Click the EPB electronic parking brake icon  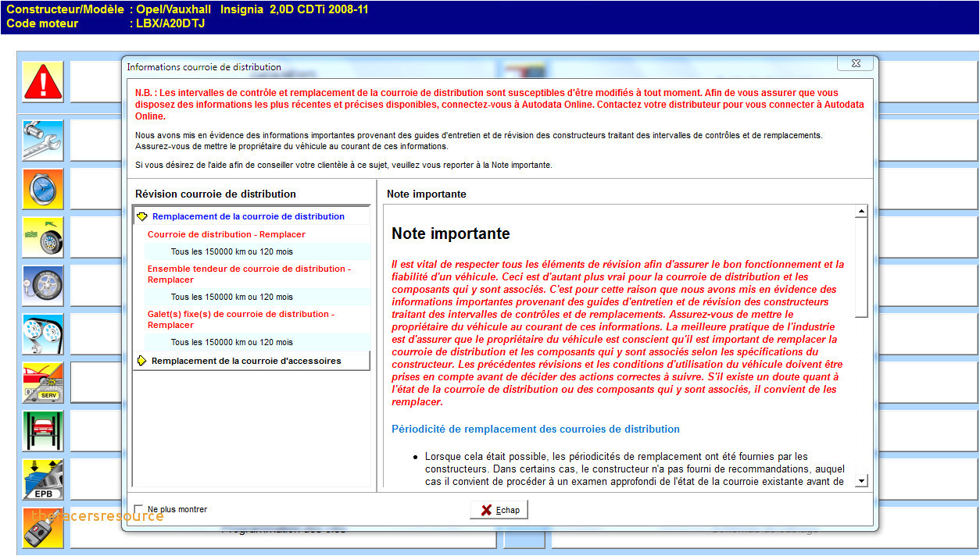43,479
